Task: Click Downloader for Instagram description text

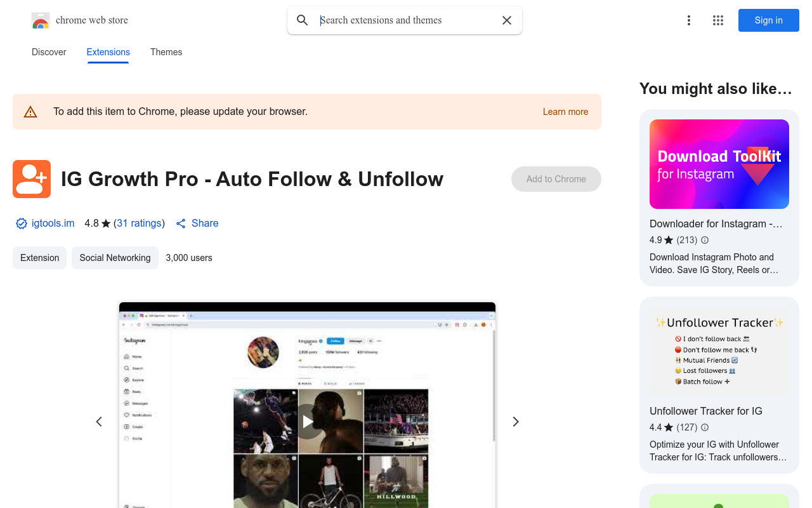Action: point(714,264)
